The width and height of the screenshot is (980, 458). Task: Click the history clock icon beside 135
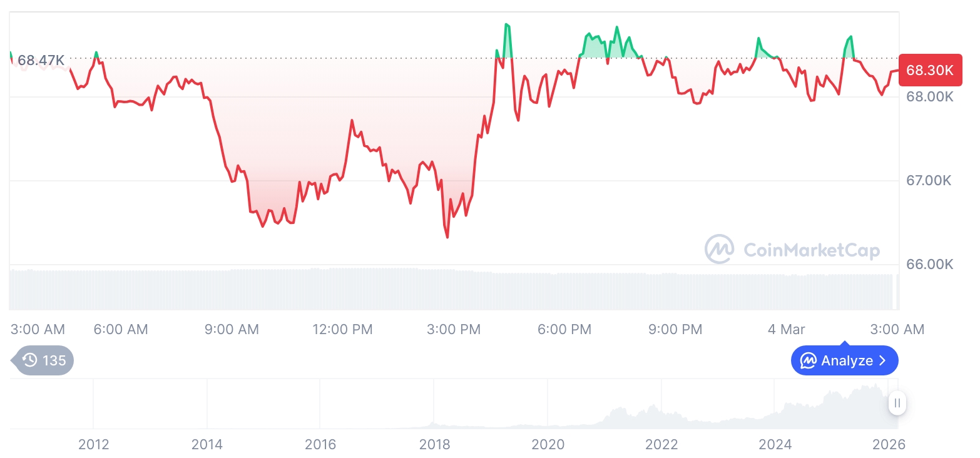tap(29, 360)
